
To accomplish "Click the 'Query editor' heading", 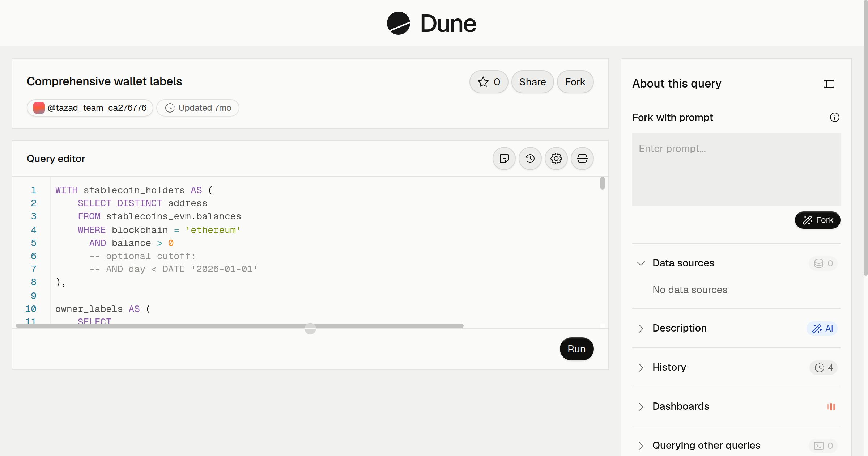I will point(56,159).
